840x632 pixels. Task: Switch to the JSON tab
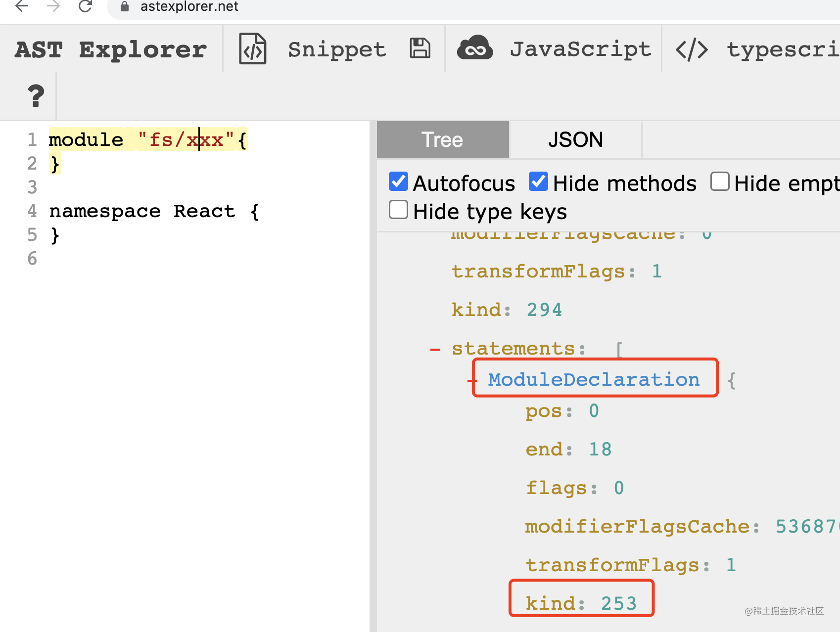(575, 140)
